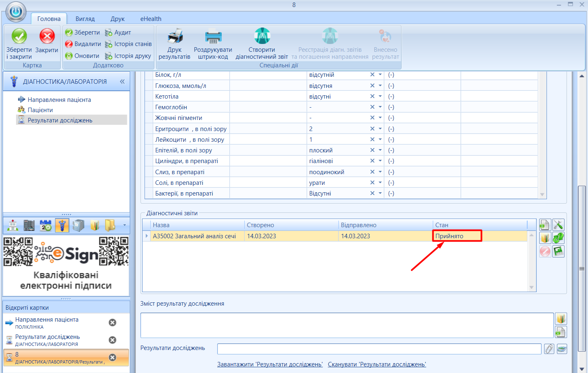Open dropdown arrow for Епітелій value

[380, 150]
